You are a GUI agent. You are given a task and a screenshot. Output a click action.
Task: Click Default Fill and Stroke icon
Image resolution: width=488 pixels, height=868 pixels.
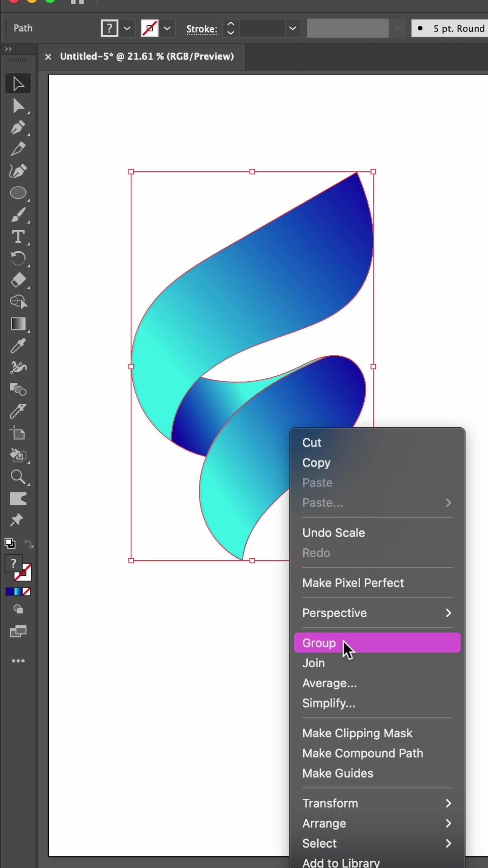(x=9, y=543)
